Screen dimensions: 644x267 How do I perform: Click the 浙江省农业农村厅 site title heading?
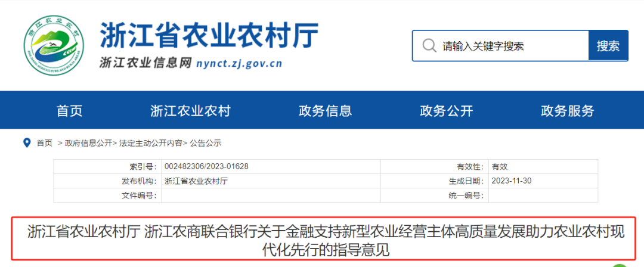point(209,35)
